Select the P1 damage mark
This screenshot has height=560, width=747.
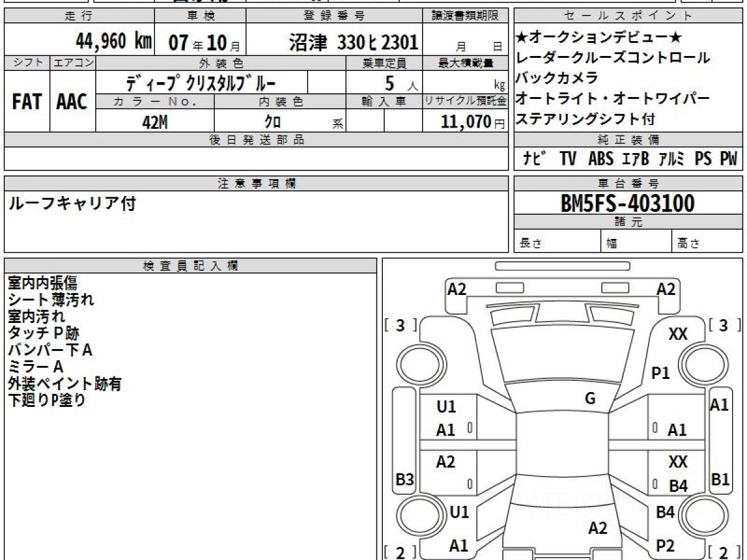pos(660,373)
